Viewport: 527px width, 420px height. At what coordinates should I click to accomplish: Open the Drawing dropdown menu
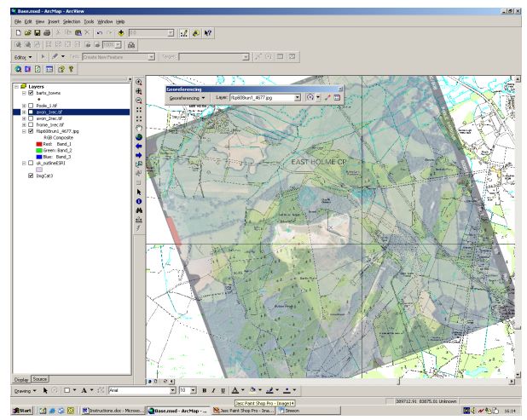(25, 391)
